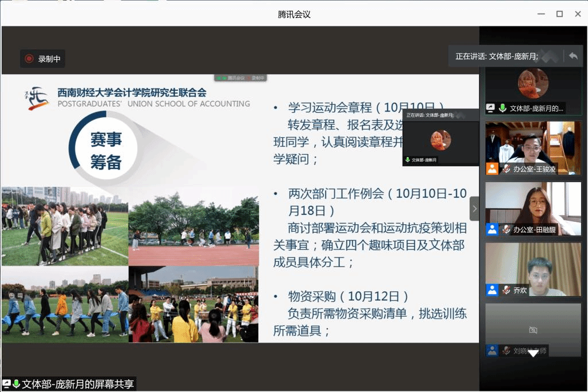
Task: Click orange user icon for 办公室-王骏凌
Action: tap(492, 168)
